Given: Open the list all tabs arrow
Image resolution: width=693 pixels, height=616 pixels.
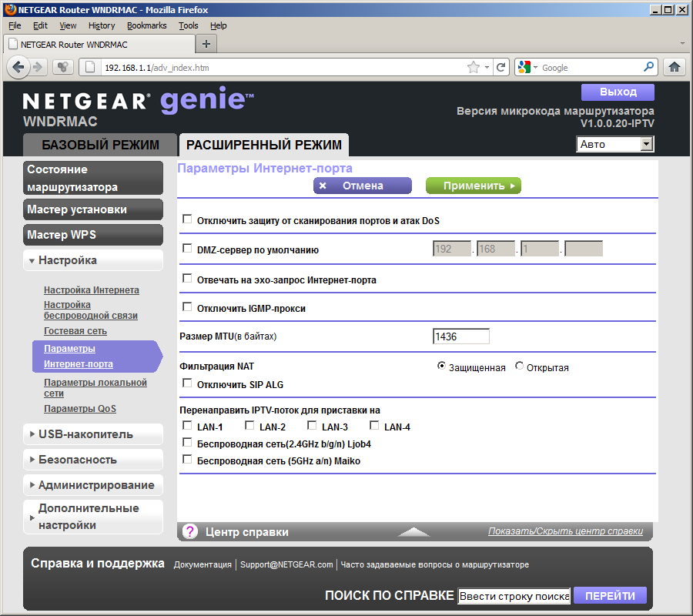Looking at the screenshot, I should pos(682,44).
